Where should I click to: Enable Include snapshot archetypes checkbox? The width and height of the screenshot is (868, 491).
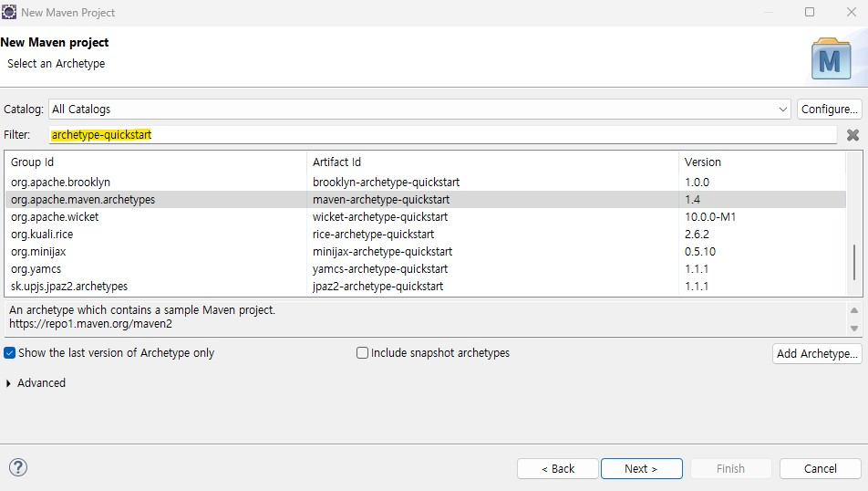click(362, 353)
